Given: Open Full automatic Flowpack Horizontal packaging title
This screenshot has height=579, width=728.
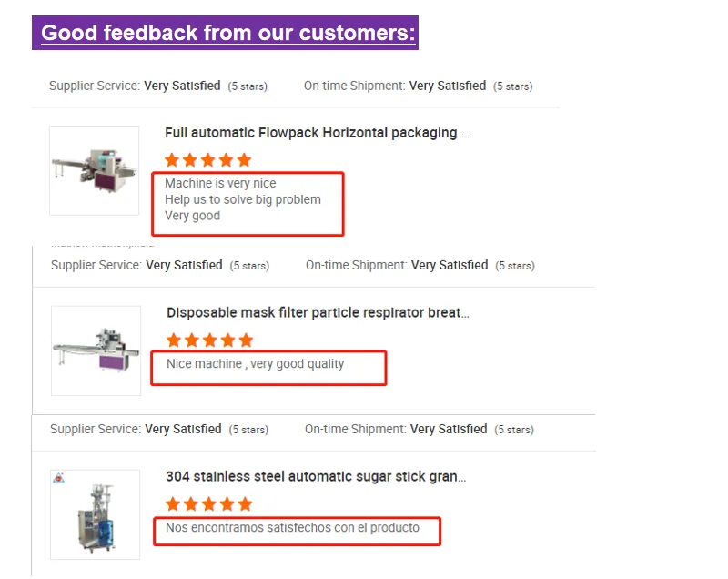Looking at the screenshot, I should 317,133.
